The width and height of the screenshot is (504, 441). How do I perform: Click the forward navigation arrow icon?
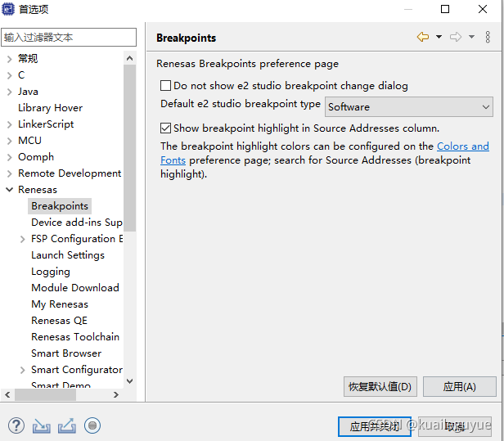tap(456, 37)
